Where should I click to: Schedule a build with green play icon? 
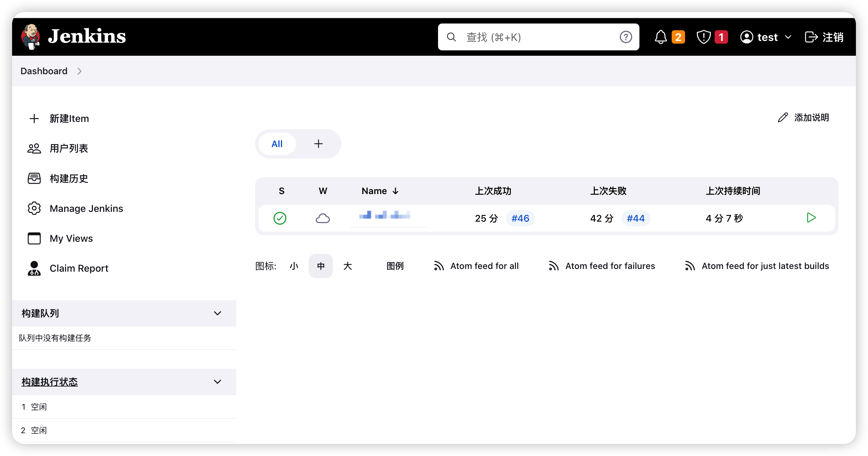(811, 218)
